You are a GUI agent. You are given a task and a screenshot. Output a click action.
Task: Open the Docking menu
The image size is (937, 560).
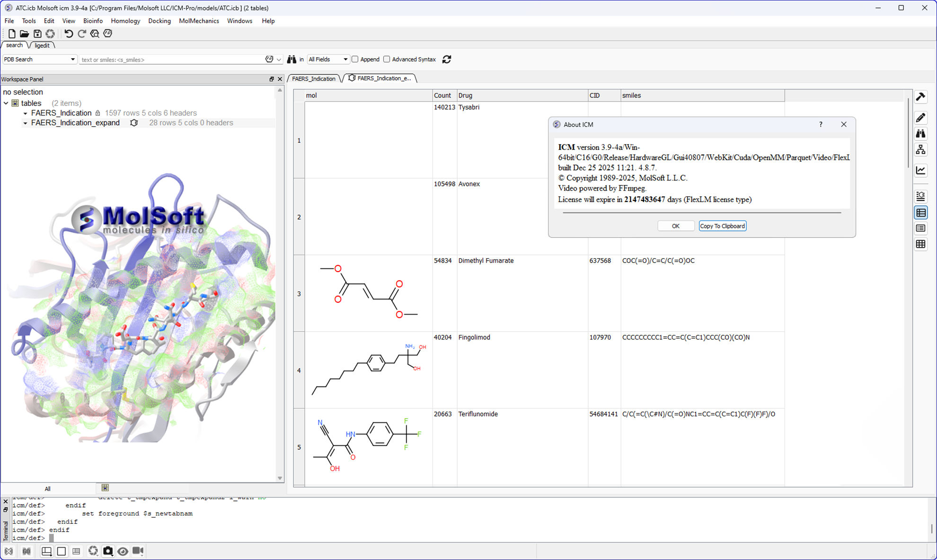pos(159,21)
